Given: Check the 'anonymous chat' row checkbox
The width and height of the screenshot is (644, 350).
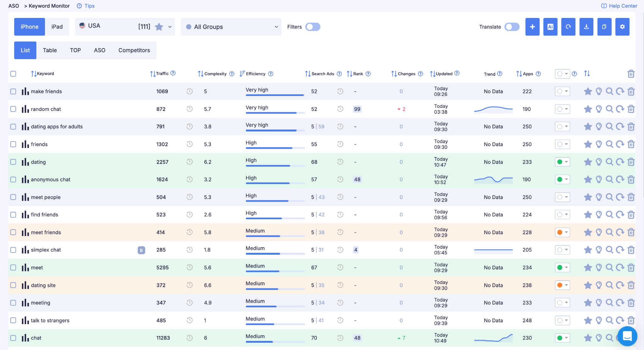Looking at the screenshot, I should (x=13, y=180).
